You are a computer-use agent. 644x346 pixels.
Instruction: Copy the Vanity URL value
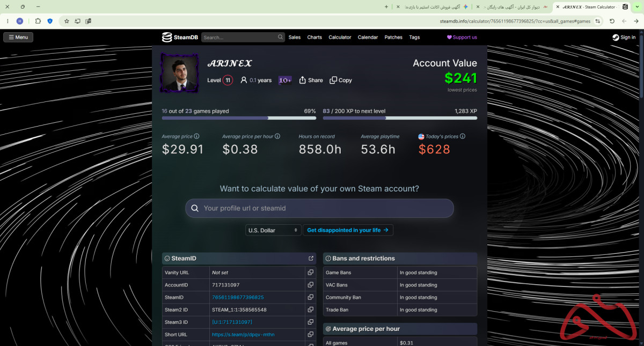click(x=310, y=273)
